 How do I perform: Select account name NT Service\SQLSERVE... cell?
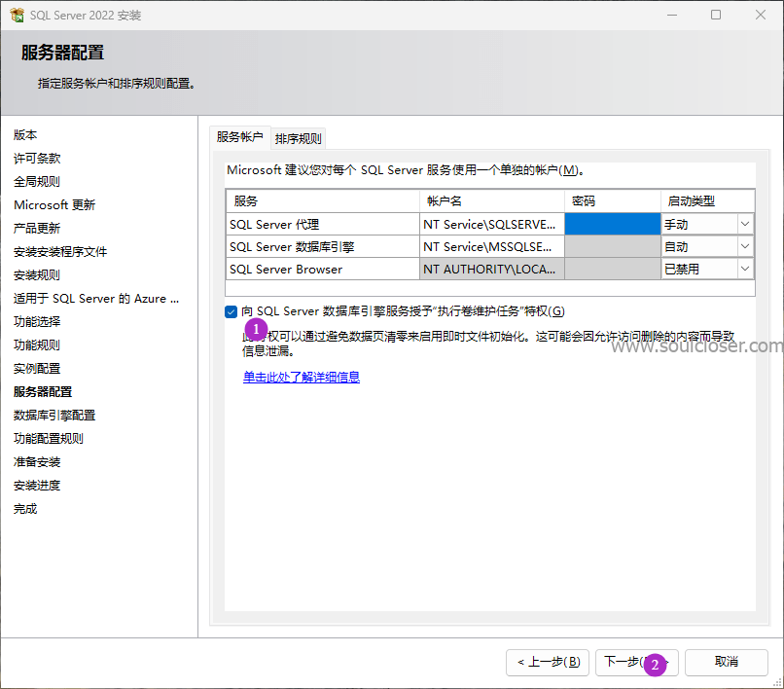click(492, 224)
